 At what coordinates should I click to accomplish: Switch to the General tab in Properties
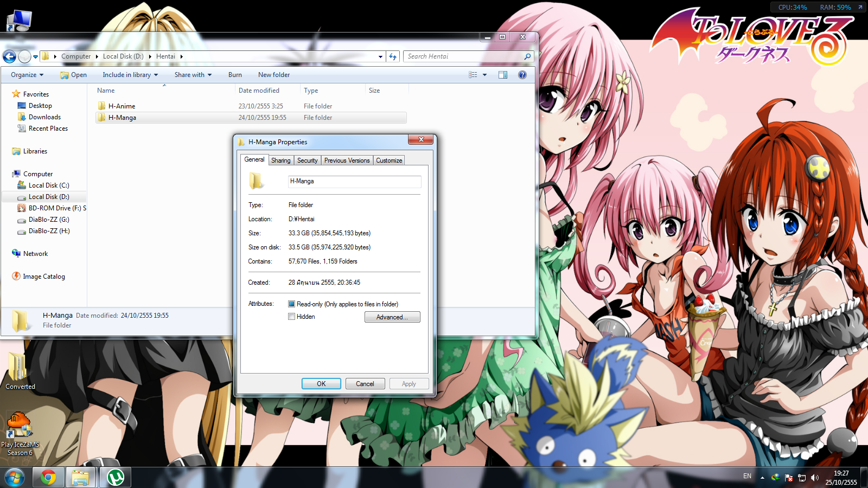[x=254, y=160]
